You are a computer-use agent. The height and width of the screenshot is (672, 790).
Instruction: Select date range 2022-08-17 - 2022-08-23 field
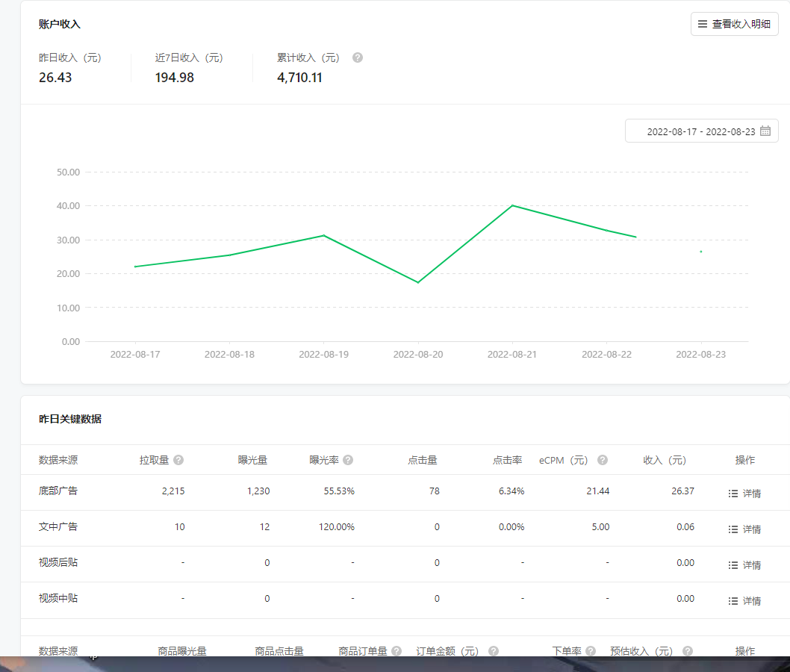point(701,131)
